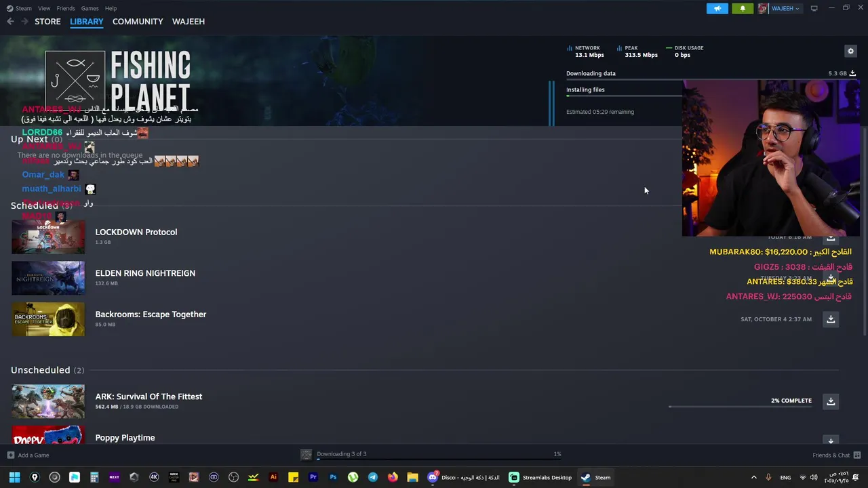Open uTorrent from the taskbar
868x488 pixels.
pyautogui.click(x=353, y=478)
